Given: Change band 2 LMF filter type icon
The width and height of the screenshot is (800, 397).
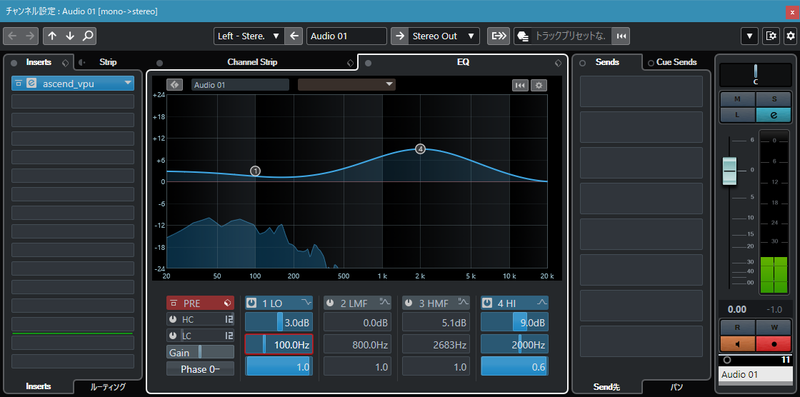Looking at the screenshot, I should (x=385, y=302).
